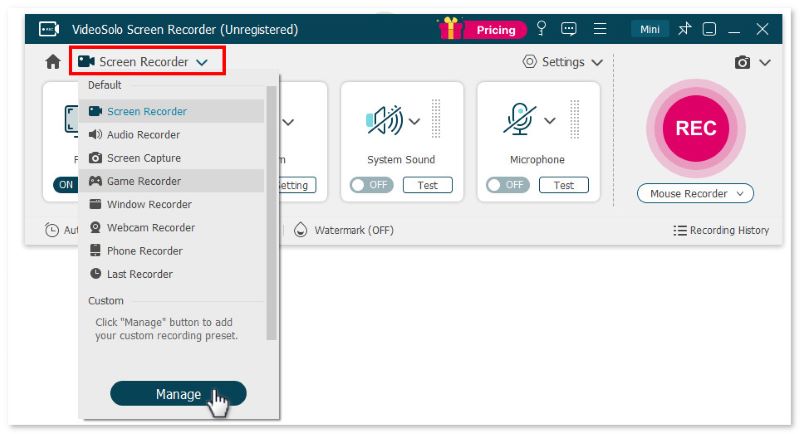Click the Phone Recorder icon
This screenshot has width=800, height=434.
pyautogui.click(x=95, y=250)
